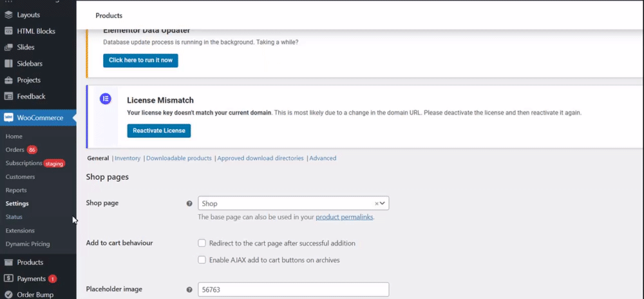Click the 'Shop pages' heading text
This screenshot has width=644, height=299.
coord(107,177)
